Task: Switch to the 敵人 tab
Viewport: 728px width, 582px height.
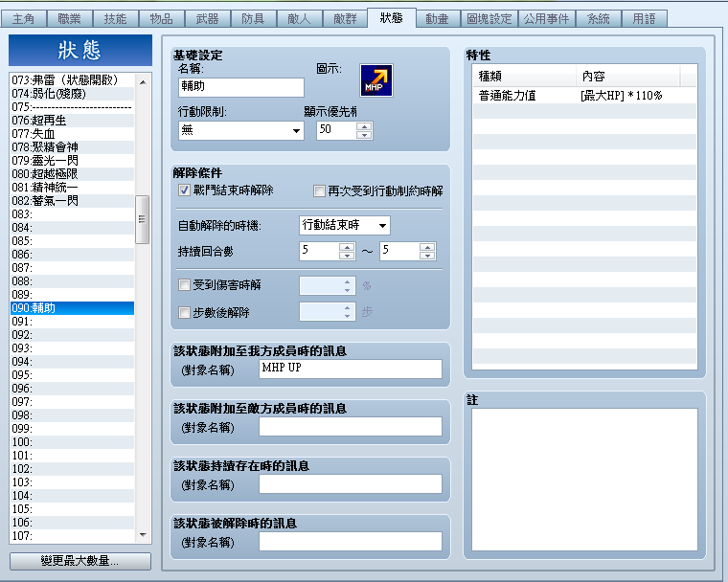Action: click(299, 19)
